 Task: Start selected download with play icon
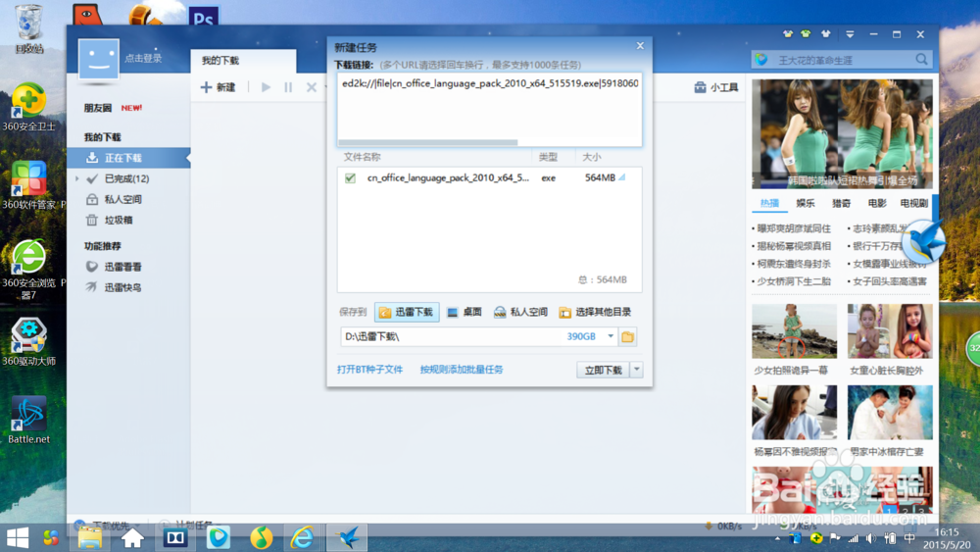click(x=267, y=87)
